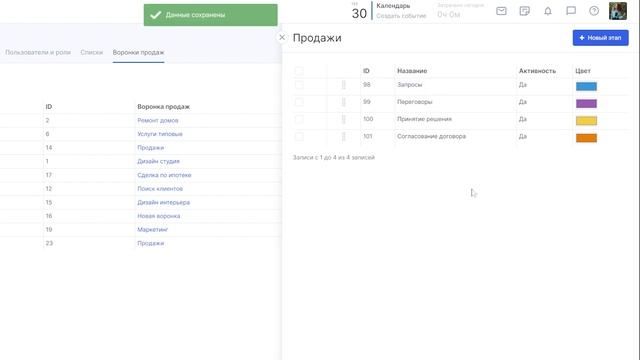Sort stages by the Название column header
Screen dimensions: 640x360
click(x=412, y=71)
